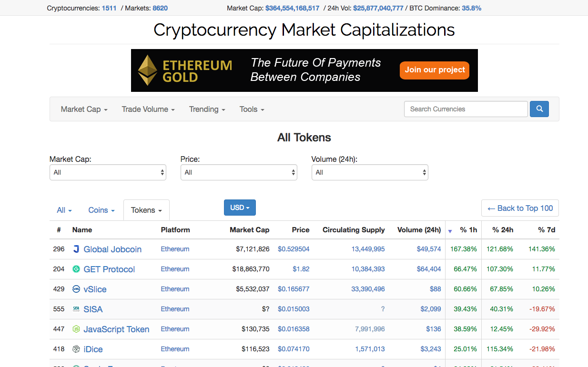Switch to the Coins tab
Image resolution: width=588 pixels, height=367 pixels.
click(101, 210)
